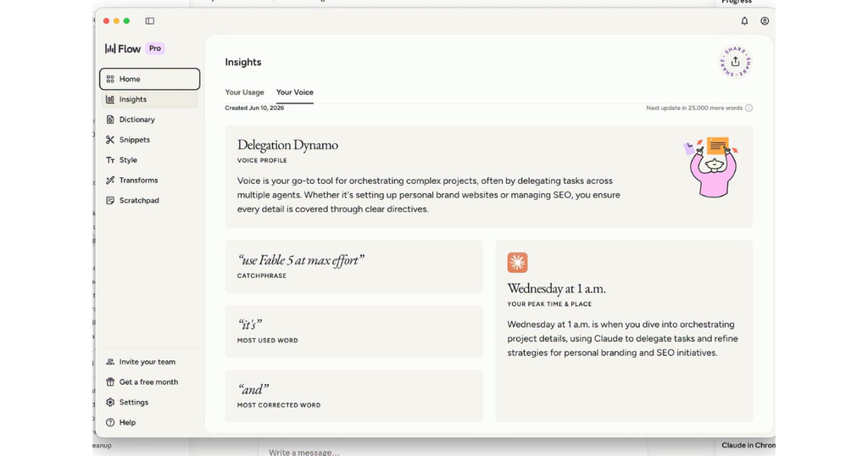Viewport: 868px width, 456px height.
Task: Click the circular Share button
Action: click(735, 62)
